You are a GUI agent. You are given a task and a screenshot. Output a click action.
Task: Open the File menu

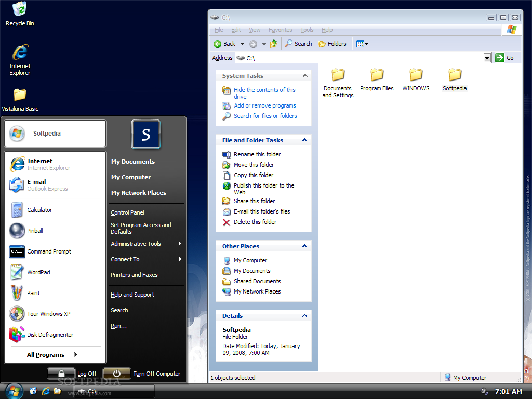coord(219,30)
